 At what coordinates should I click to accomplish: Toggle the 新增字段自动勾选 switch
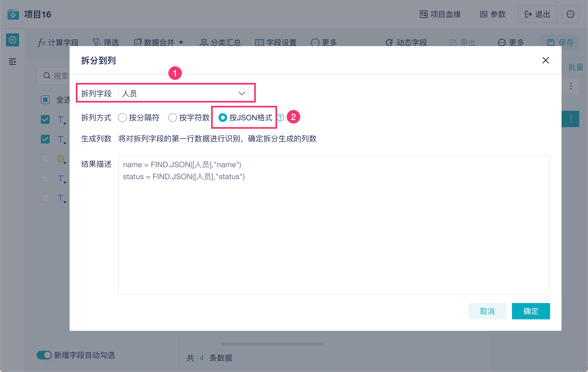tap(44, 355)
